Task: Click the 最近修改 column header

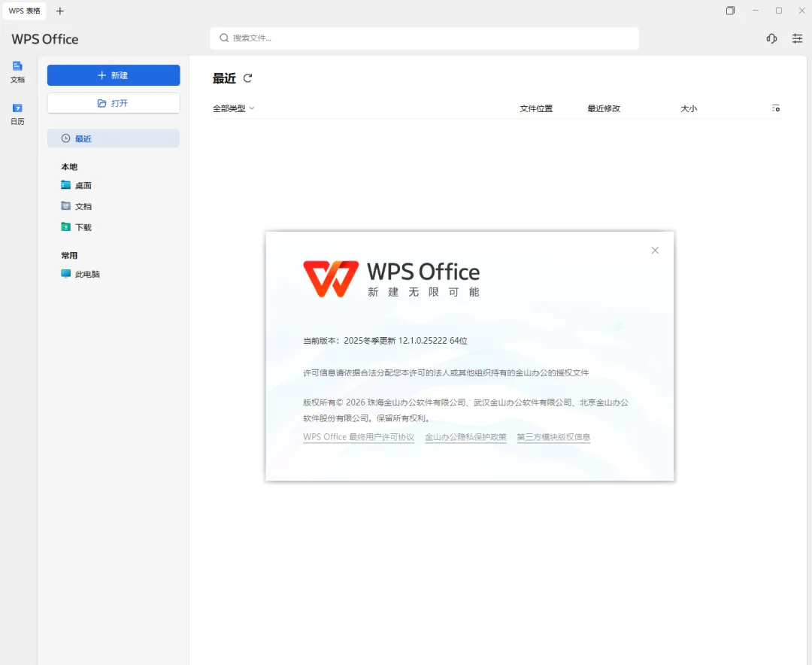Action: [x=603, y=108]
